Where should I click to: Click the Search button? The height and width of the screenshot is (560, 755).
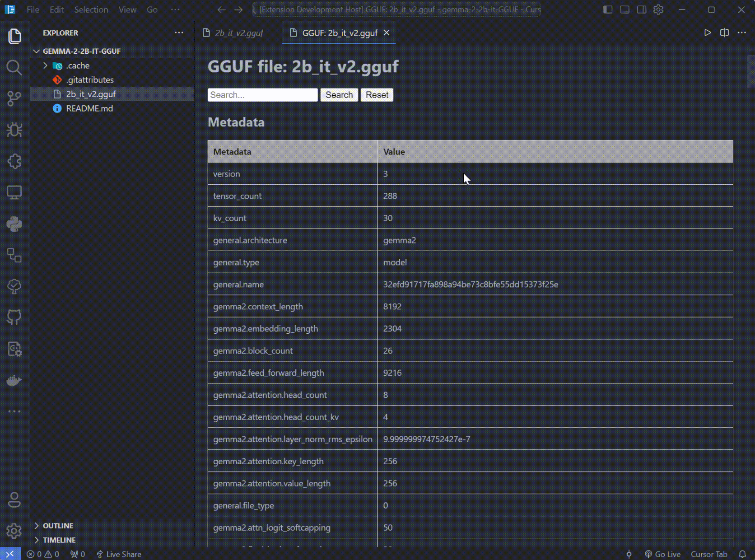pyautogui.click(x=339, y=95)
